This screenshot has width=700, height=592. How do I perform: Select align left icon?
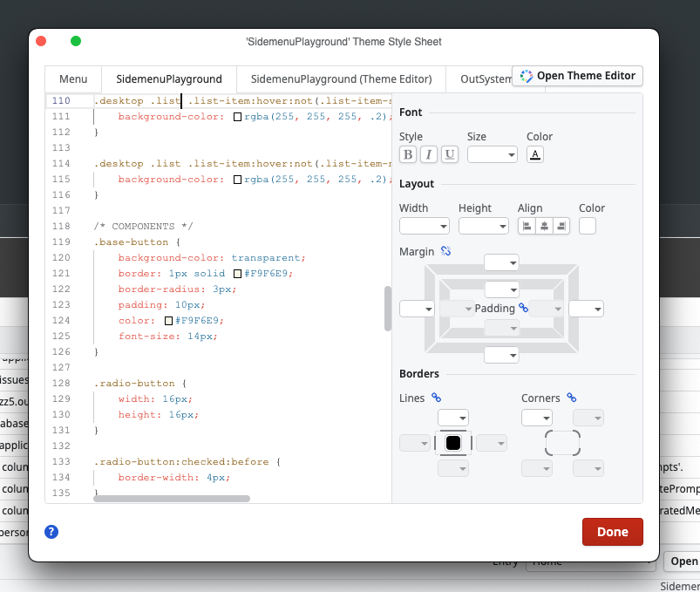point(527,226)
